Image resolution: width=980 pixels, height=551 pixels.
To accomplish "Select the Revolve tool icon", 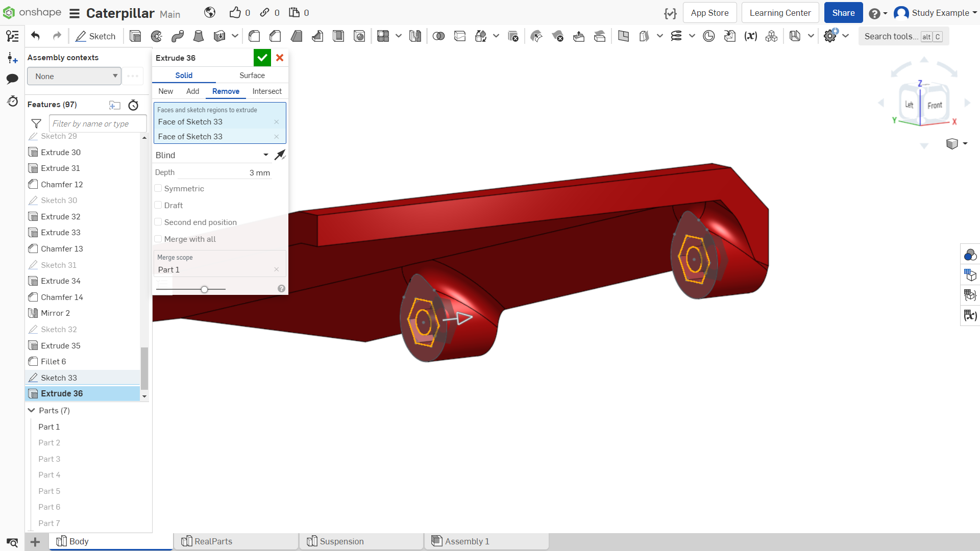I will 157,36.
